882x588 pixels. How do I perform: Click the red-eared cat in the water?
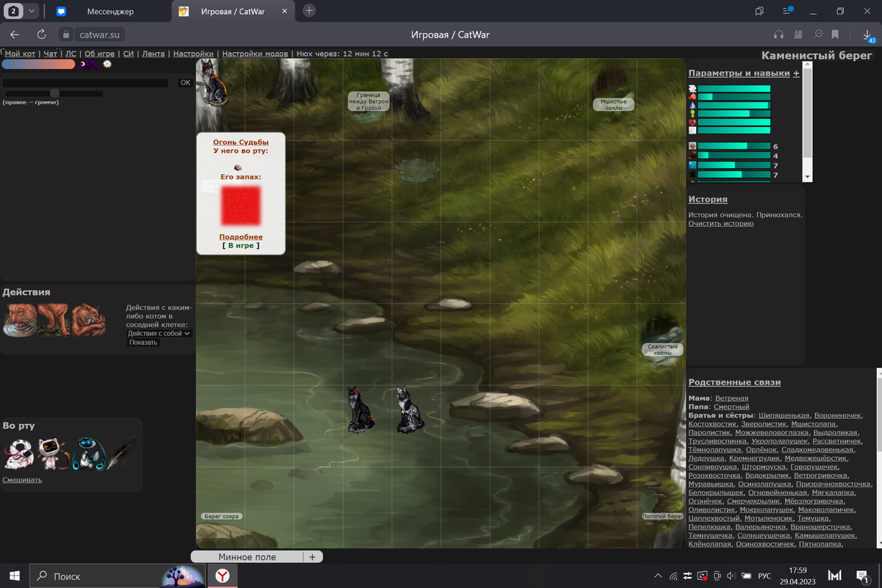click(x=361, y=410)
